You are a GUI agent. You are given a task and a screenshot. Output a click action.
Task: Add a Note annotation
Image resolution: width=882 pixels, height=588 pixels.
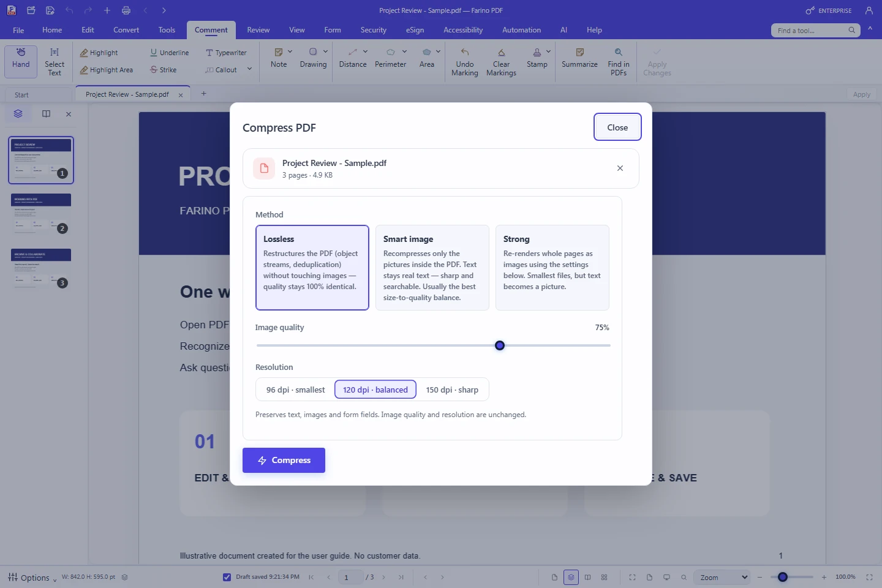coord(279,59)
